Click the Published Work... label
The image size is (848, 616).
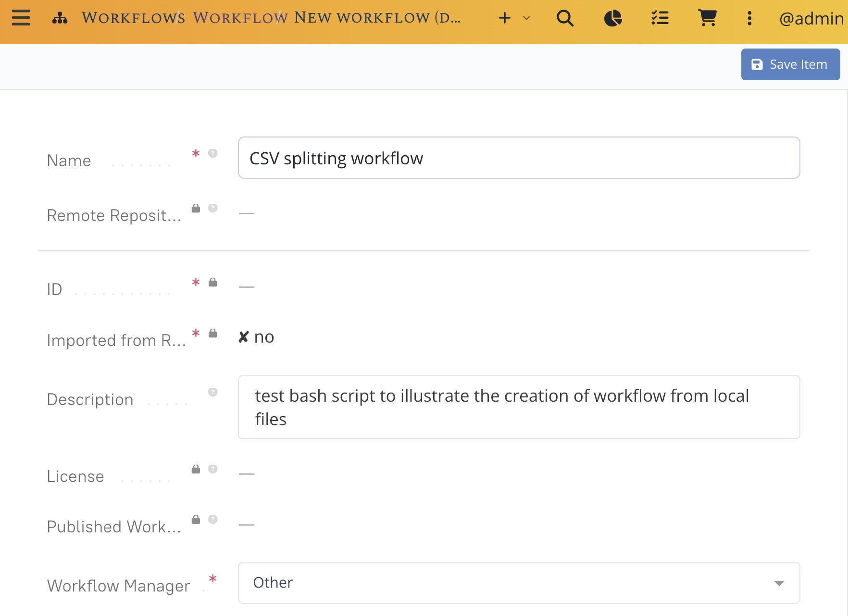[114, 527]
